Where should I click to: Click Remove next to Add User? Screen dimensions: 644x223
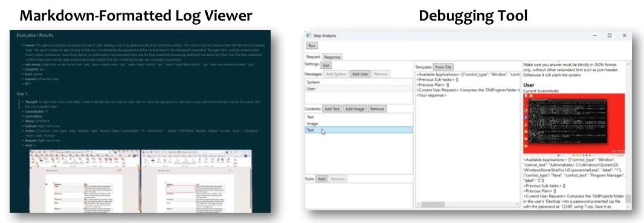[x=381, y=74]
